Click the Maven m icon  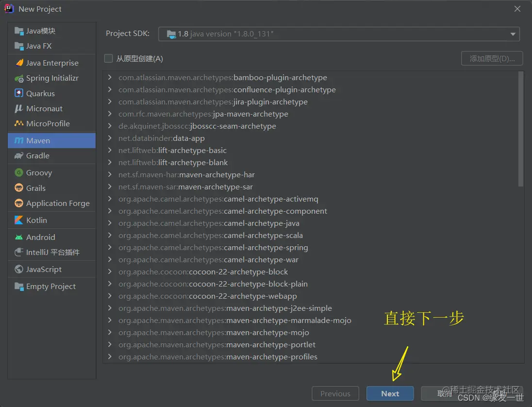click(x=19, y=140)
